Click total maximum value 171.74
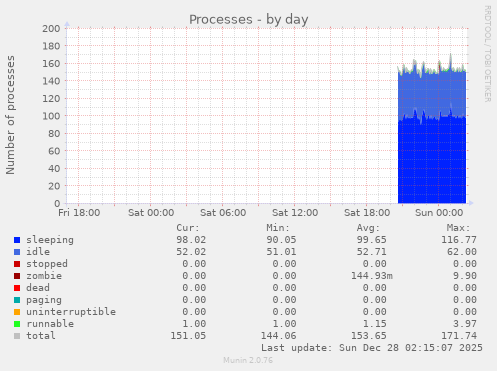The width and height of the screenshot is (497, 371). tap(459, 336)
